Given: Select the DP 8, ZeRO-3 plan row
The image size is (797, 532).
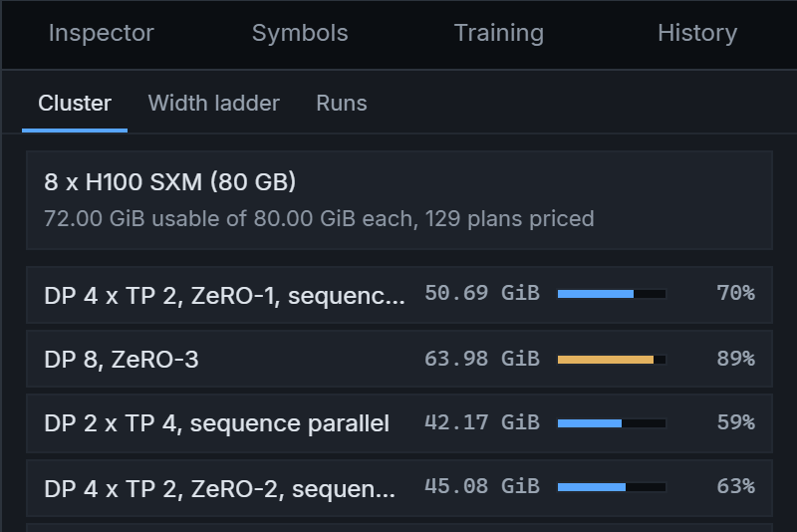Looking at the screenshot, I should pyautogui.click(x=399, y=359).
